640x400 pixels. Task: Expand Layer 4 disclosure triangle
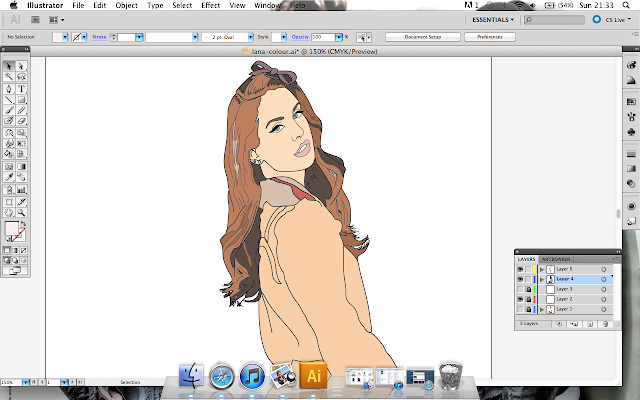tap(541, 279)
